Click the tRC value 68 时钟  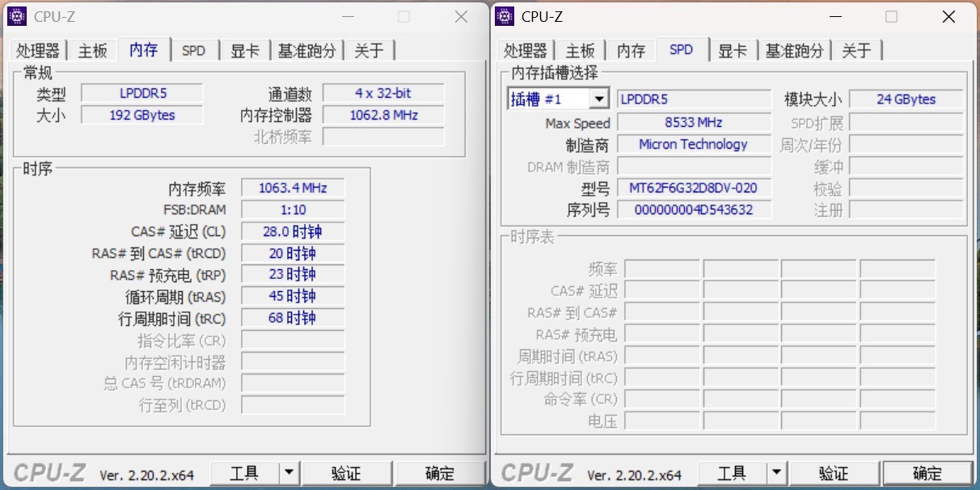293,319
